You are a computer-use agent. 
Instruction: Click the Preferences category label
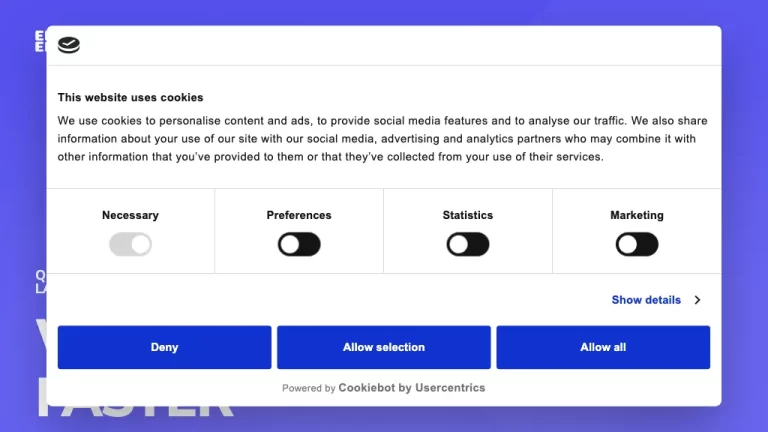pyautogui.click(x=299, y=215)
